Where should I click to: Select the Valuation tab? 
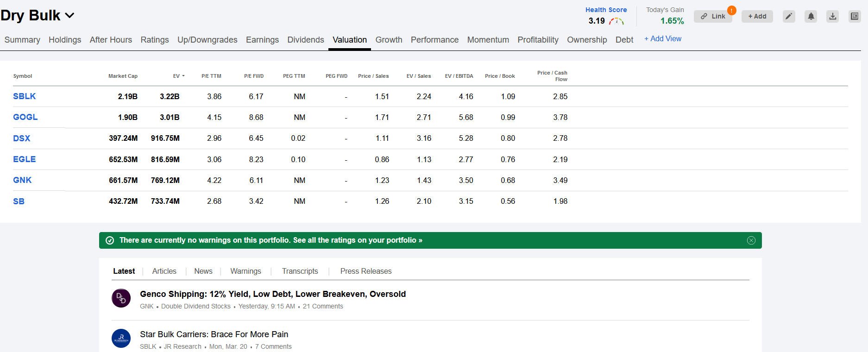click(x=350, y=40)
